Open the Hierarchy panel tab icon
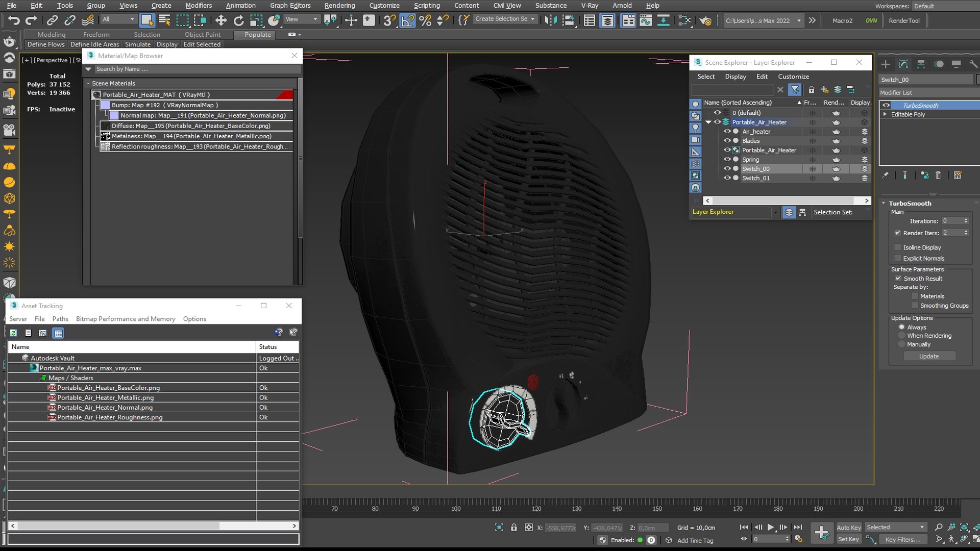The image size is (980, 551). (921, 64)
